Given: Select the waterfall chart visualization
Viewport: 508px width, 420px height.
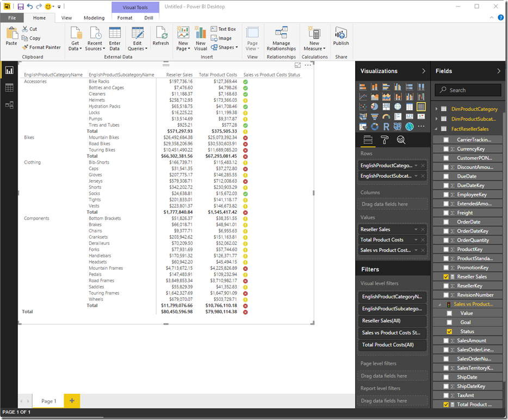Looking at the screenshot, I should pos(421,97).
